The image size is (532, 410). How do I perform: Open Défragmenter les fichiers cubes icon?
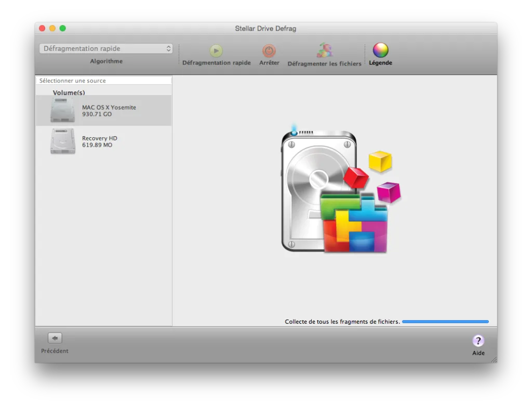(325, 50)
